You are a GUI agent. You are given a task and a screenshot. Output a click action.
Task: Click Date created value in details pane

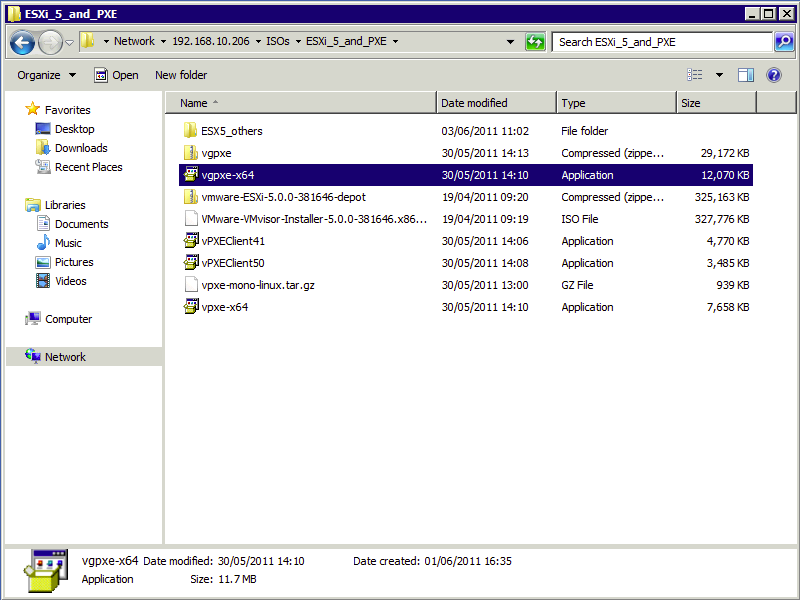468,561
